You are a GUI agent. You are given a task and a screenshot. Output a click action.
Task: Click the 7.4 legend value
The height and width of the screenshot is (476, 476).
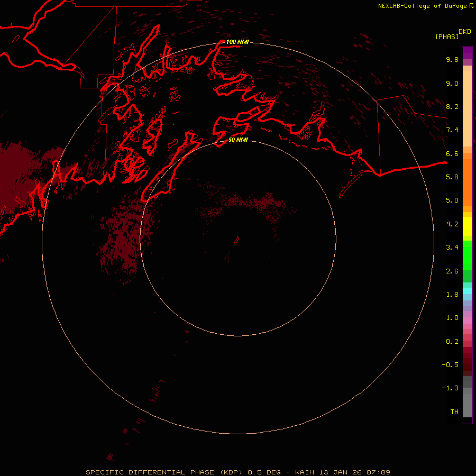point(452,130)
